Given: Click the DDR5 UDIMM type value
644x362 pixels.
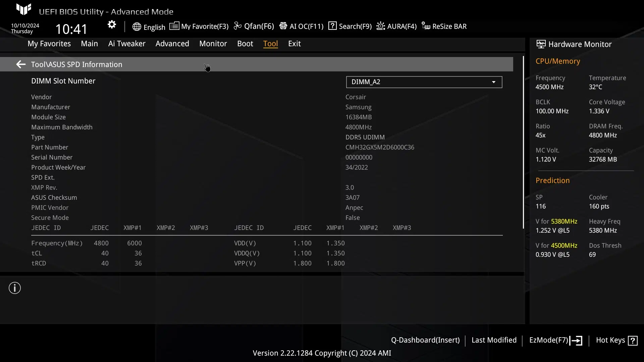Looking at the screenshot, I should pos(365,137).
